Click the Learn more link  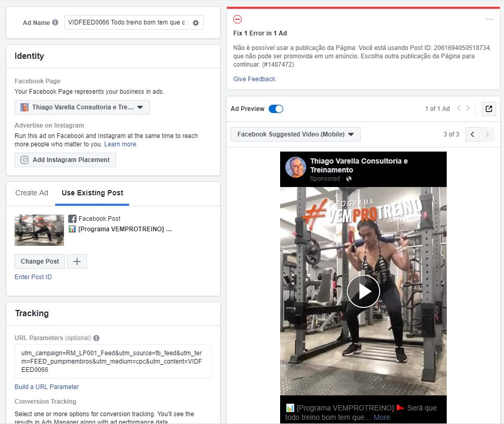tap(120, 144)
